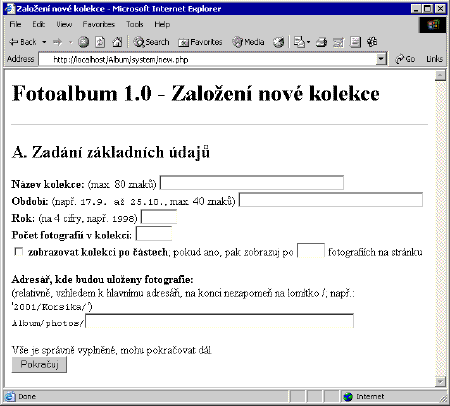Open the Forward button dropdown arrow
The height and width of the screenshot is (406, 450).
[71, 42]
